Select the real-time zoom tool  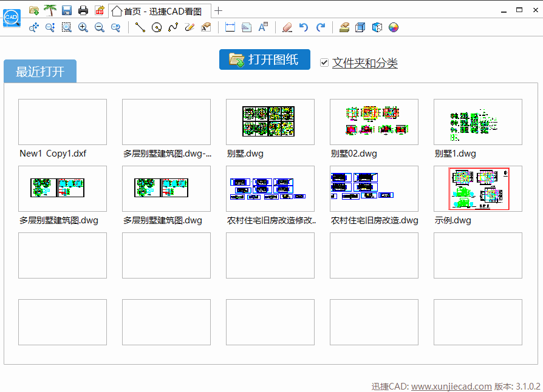(x=50, y=27)
